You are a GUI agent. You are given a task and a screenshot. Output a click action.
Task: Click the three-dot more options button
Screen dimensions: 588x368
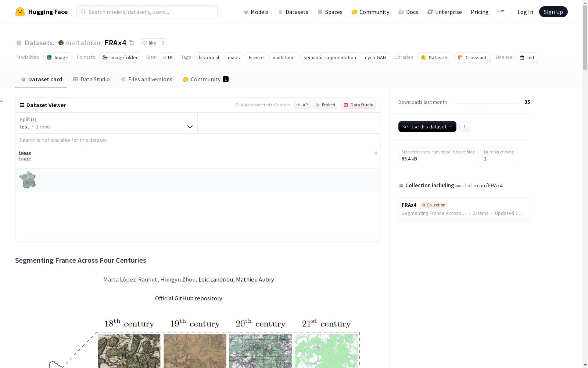coord(465,127)
